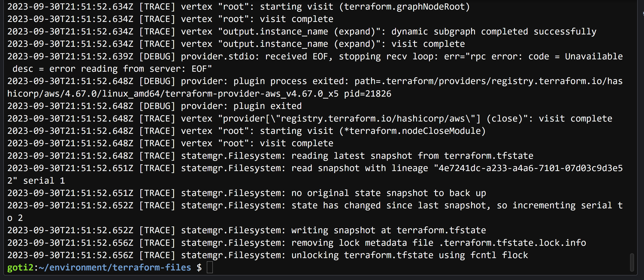Image resolution: width=644 pixels, height=280 pixels.
Task: Click the words "dynamic subgraph completed successfully"
Action: click(494, 31)
